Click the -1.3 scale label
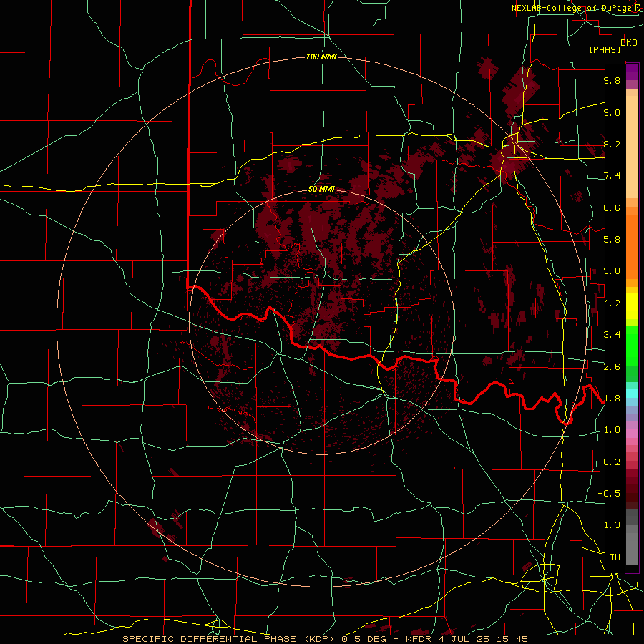Viewport: 644px width, 644px height. coord(609,525)
